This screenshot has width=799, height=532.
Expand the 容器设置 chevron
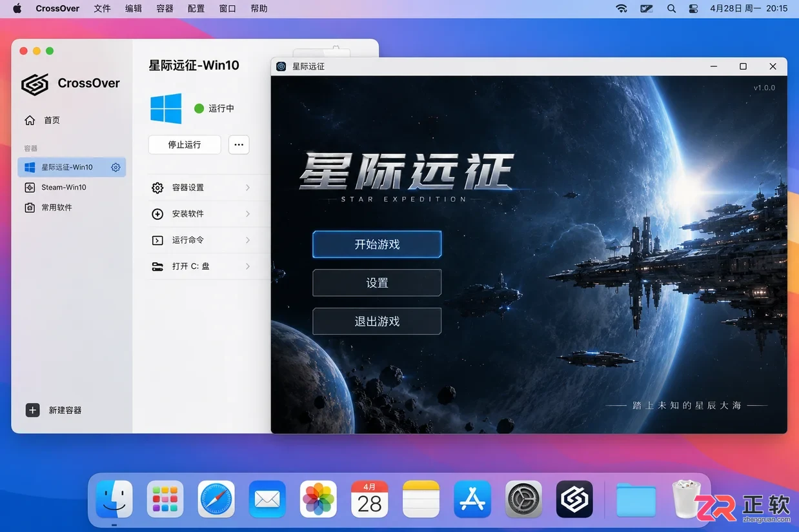tap(248, 188)
